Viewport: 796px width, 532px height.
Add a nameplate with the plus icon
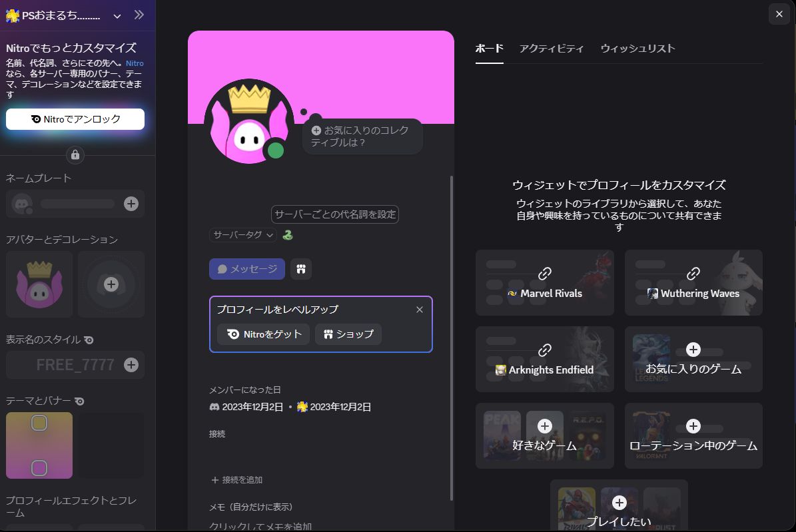[131, 204]
